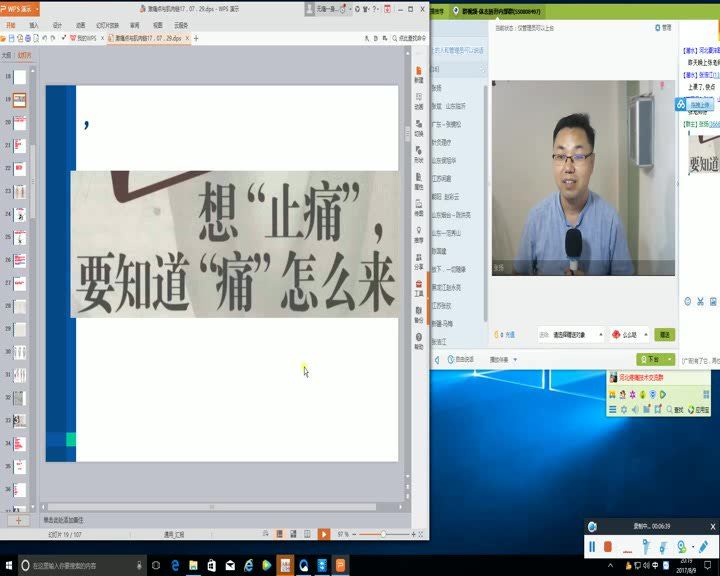The width and height of the screenshot is (720, 576).
Task: Open the 帮助 help side panel icon
Action: (419, 341)
